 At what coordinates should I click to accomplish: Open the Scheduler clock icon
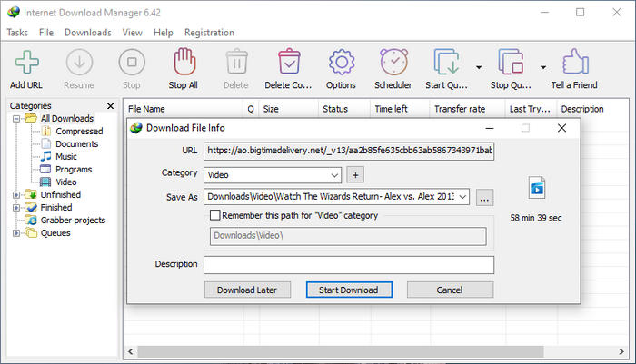tap(393, 62)
